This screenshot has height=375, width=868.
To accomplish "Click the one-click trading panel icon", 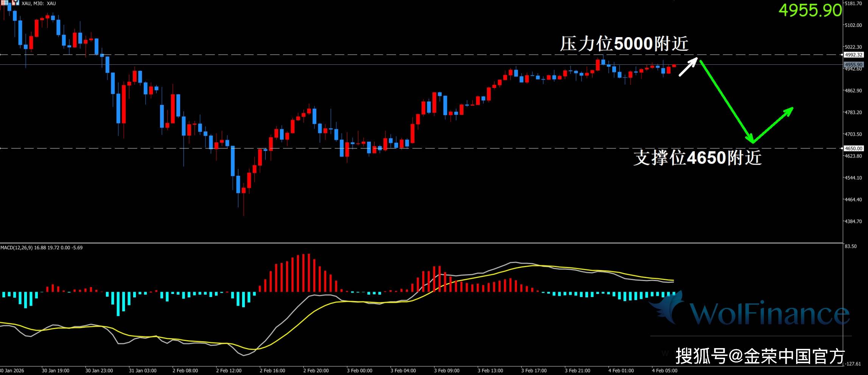I will click(15, 3).
